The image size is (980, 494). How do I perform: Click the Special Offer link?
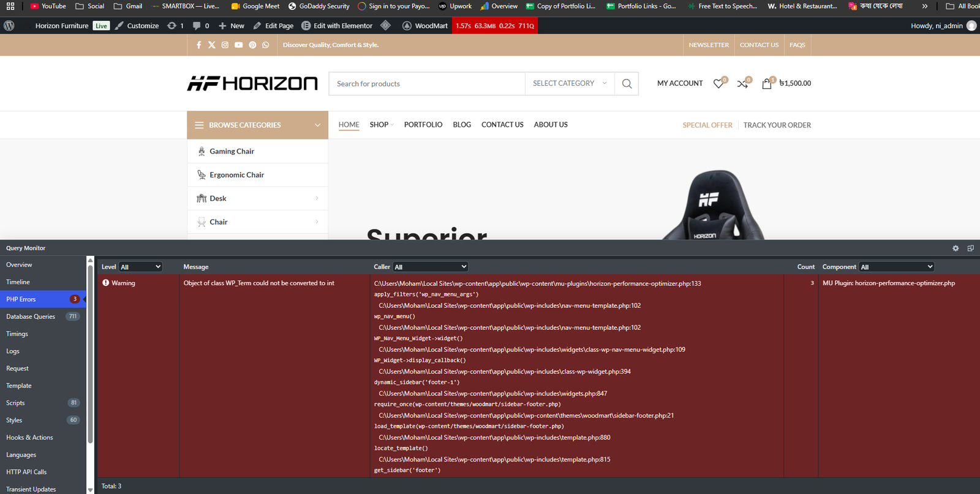click(x=707, y=125)
